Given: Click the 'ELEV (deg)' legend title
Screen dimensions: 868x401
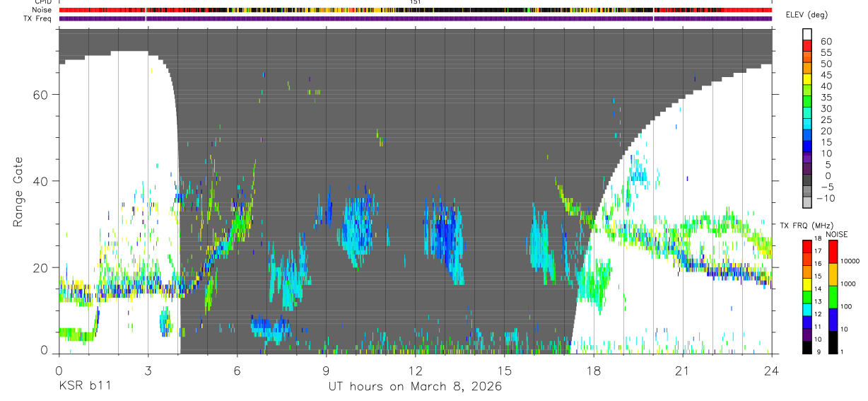Looking at the screenshot, I should 807,16.
